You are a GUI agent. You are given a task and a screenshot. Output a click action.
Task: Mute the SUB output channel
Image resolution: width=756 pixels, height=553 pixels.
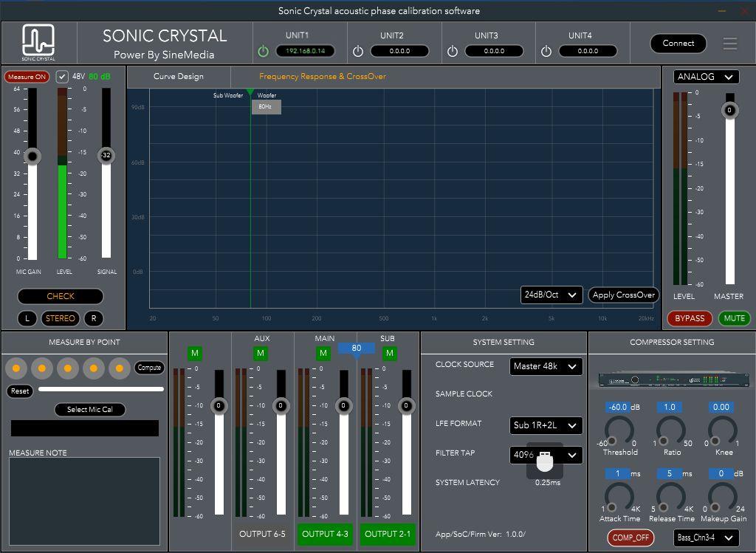point(389,354)
